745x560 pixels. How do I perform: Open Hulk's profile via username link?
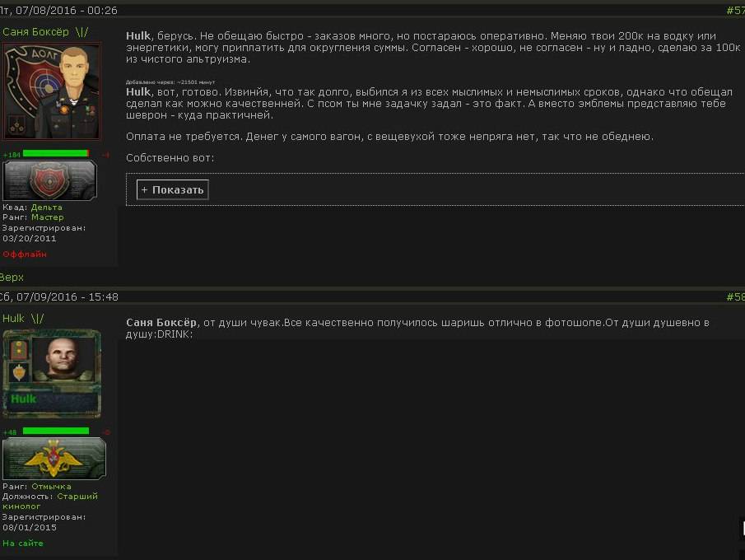click(13, 319)
